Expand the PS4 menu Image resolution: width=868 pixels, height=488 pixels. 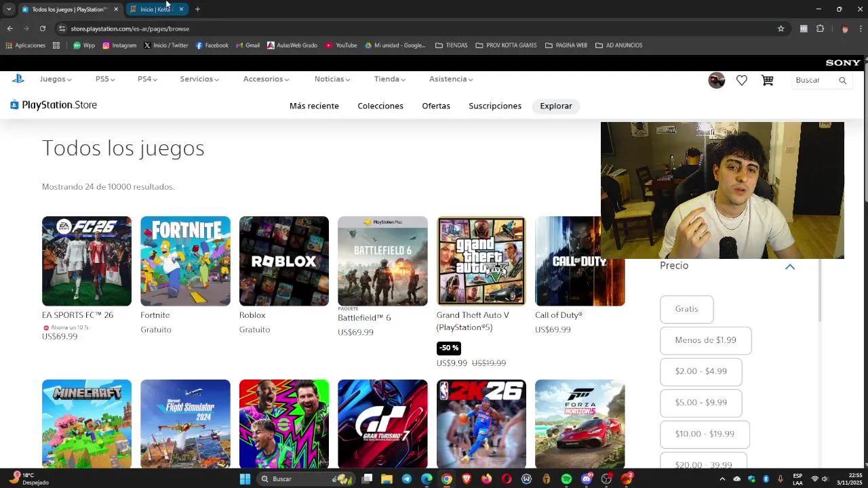(147, 79)
